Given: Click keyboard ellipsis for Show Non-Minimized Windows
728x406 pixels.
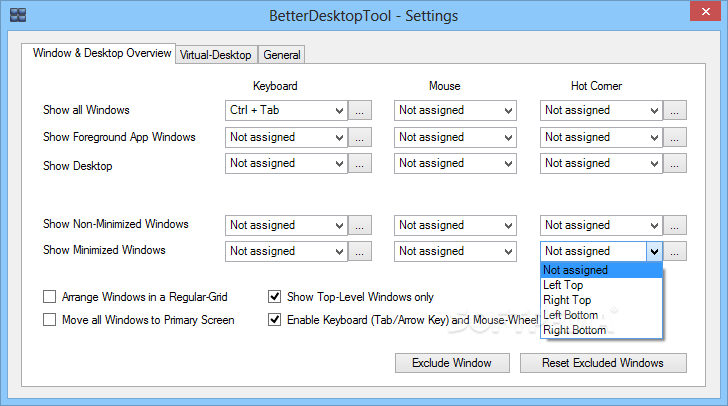Looking at the screenshot, I should (x=360, y=225).
